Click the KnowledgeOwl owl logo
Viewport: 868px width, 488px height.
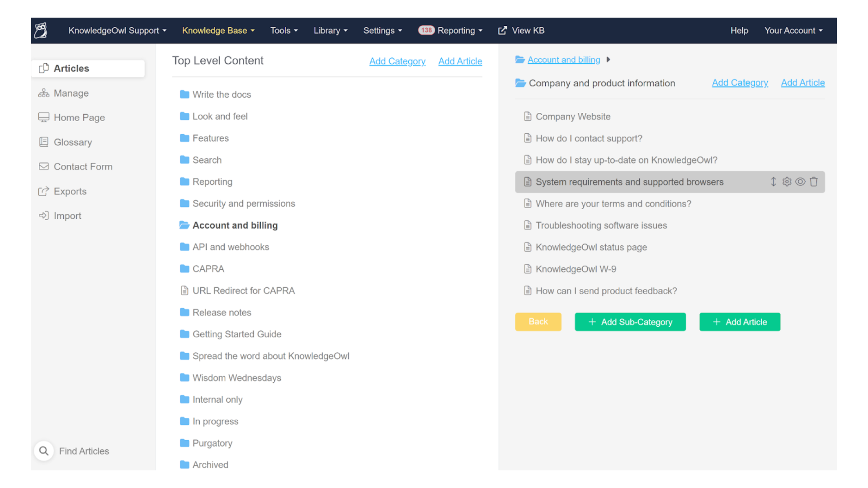pyautogui.click(x=41, y=30)
